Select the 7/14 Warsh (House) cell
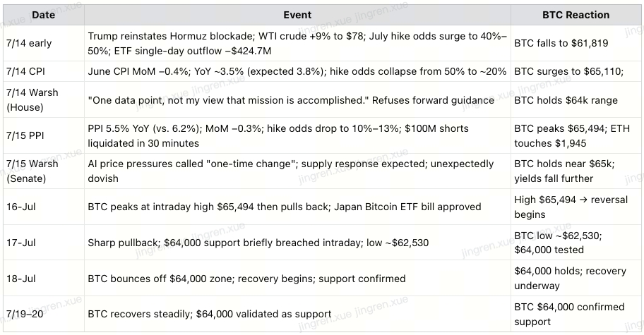Viewport: 644px width, 335px height. click(x=44, y=100)
